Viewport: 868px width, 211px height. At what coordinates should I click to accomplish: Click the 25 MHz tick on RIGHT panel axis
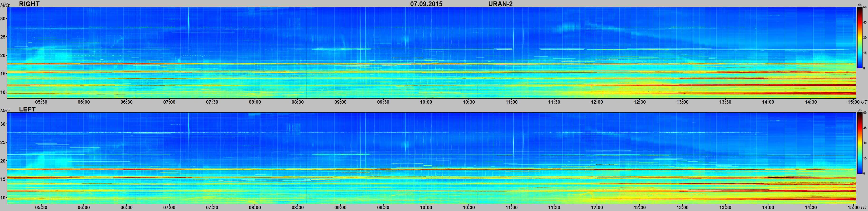click(3, 37)
